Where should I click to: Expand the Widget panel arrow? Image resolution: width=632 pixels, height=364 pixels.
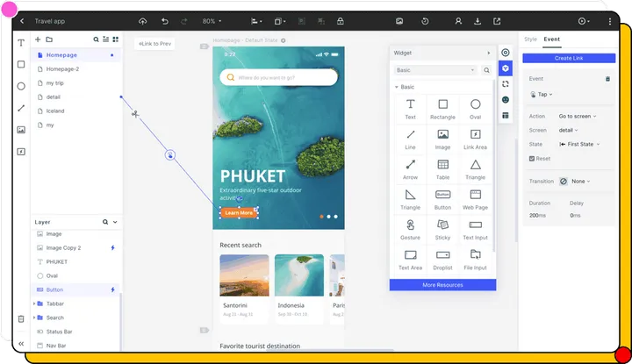point(489,53)
